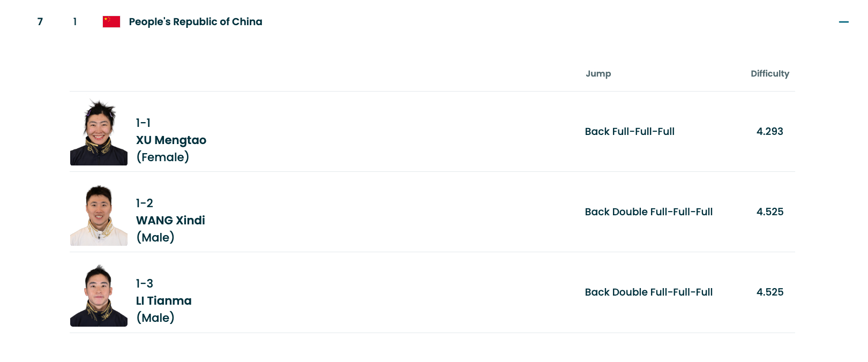The height and width of the screenshot is (362, 868).
Task: Click the Back Full-Full-Full jump text
Action: coord(630,132)
